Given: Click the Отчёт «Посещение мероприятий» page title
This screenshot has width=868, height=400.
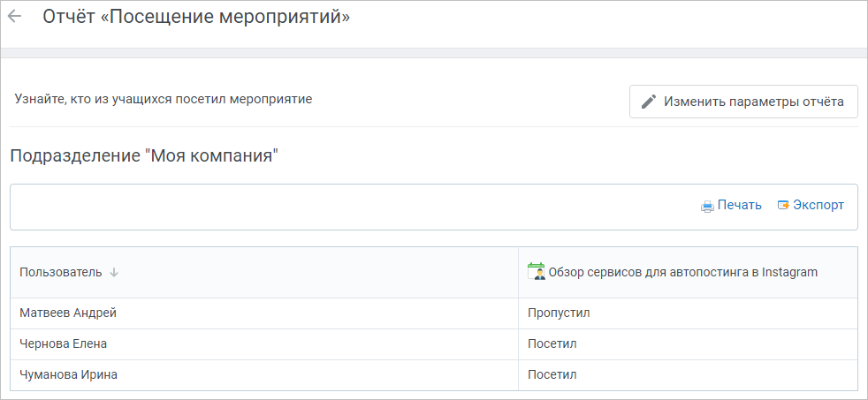Looking at the screenshot, I should point(196,17).
